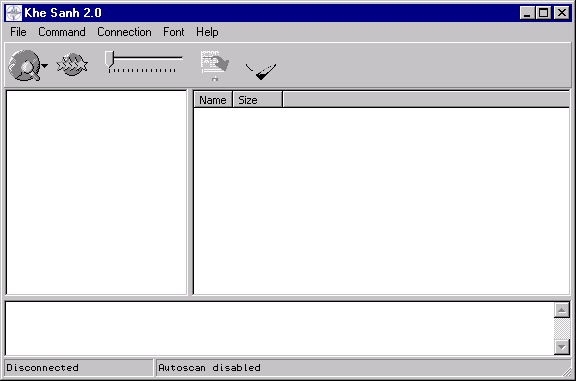Sort file list by Size column
The image size is (576, 381).
pos(258,100)
